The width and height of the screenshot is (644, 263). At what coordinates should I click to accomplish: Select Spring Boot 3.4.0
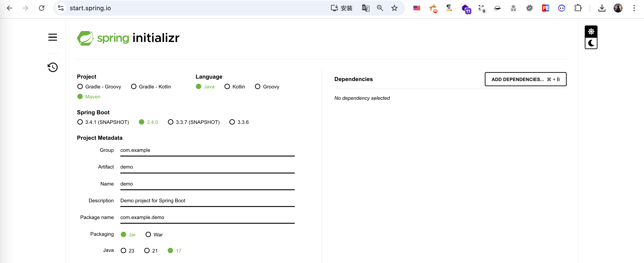point(148,122)
